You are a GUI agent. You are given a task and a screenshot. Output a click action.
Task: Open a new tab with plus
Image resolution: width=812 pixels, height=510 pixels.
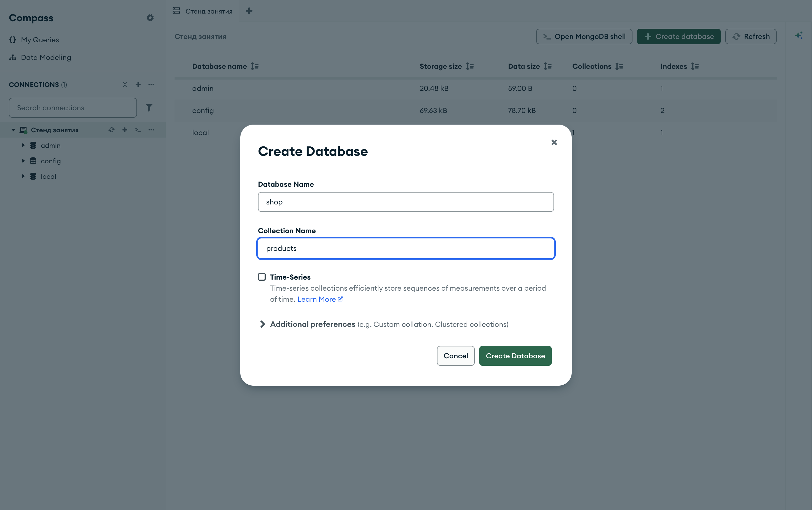249,11
